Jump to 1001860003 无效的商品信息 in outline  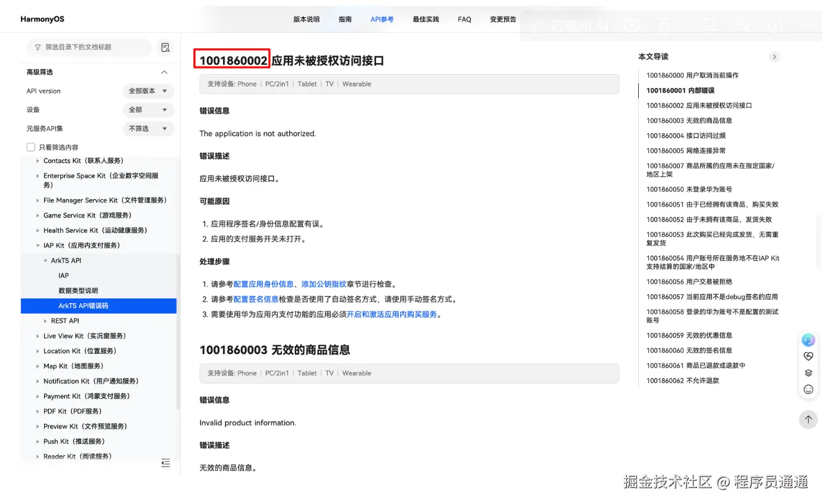pyautogui.click(x=689, y=121)
